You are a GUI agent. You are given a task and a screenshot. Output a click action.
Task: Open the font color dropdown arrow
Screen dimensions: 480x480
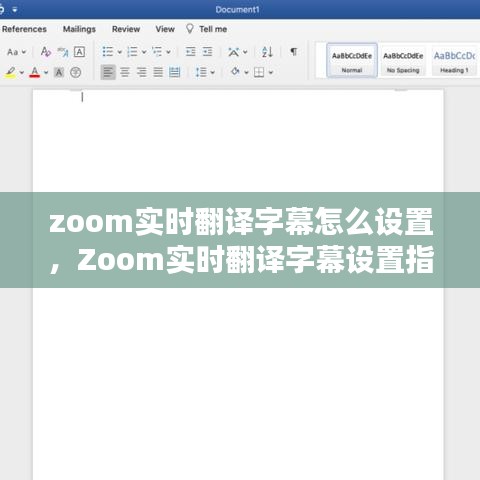(46, 72)
